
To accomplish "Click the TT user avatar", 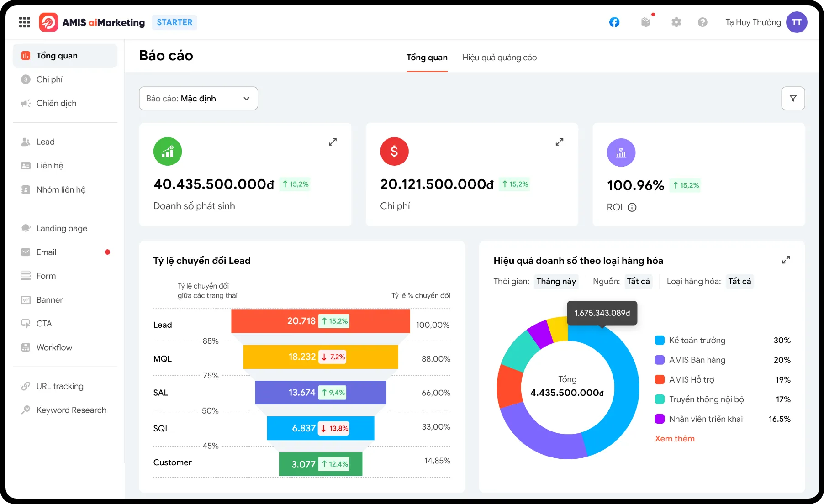I will (797, 22).
